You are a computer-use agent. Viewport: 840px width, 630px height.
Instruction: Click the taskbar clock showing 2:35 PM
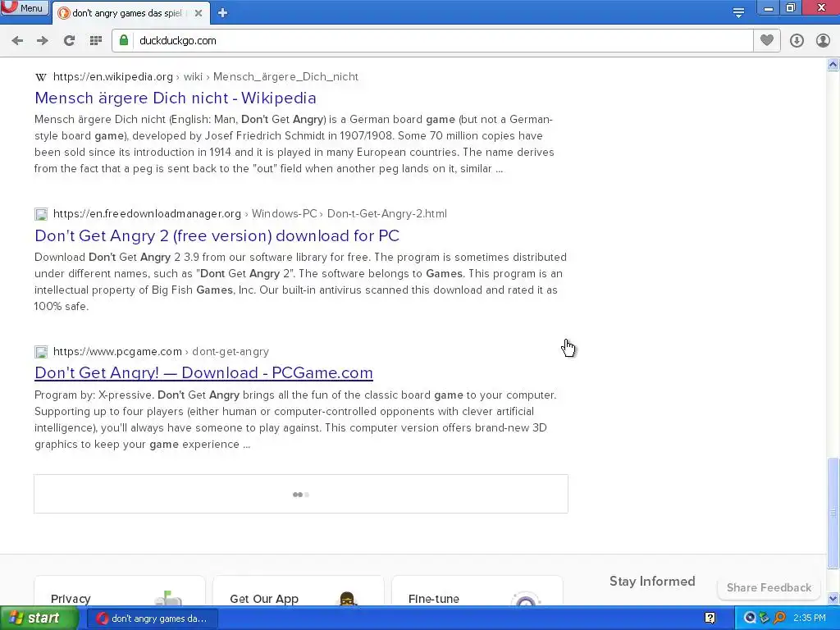(810, 619)
